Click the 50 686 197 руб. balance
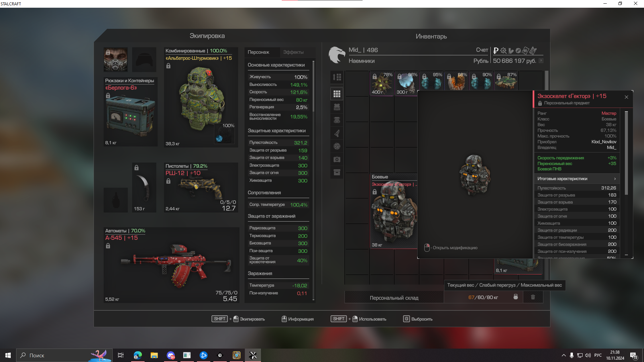This screenshot has height=362, width=644. pos(515,61)
